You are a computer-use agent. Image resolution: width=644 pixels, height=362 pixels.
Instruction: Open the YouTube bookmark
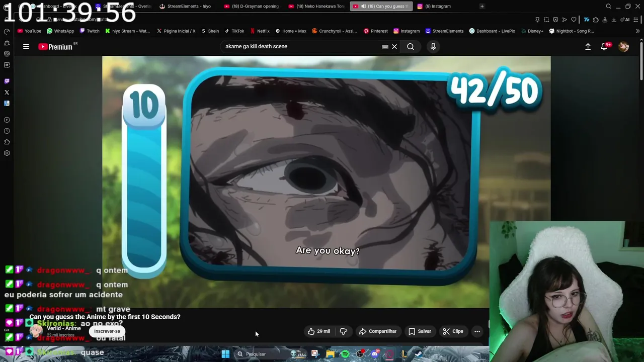tap(29, 31)
